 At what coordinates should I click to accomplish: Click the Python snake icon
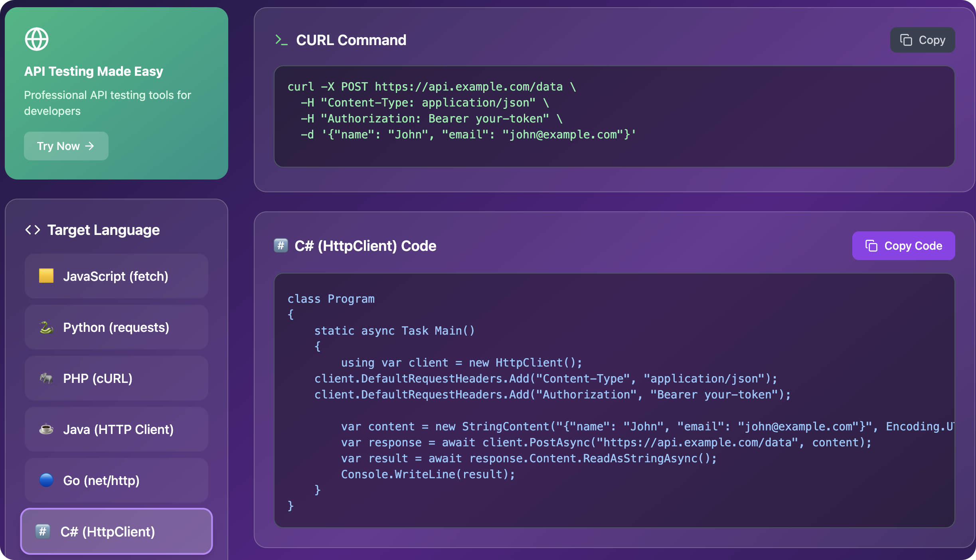(46, 327)
